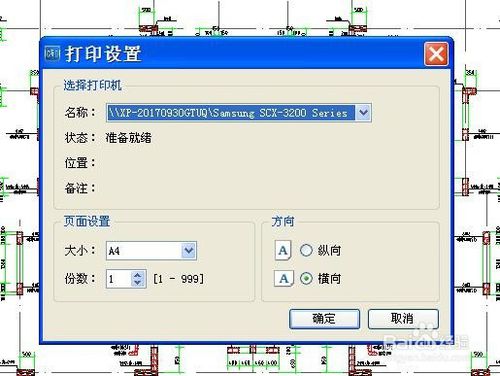The height and width of the screenshot is (376, 500).
Task: Click the portrait page icon
Action: coord(283,250)
